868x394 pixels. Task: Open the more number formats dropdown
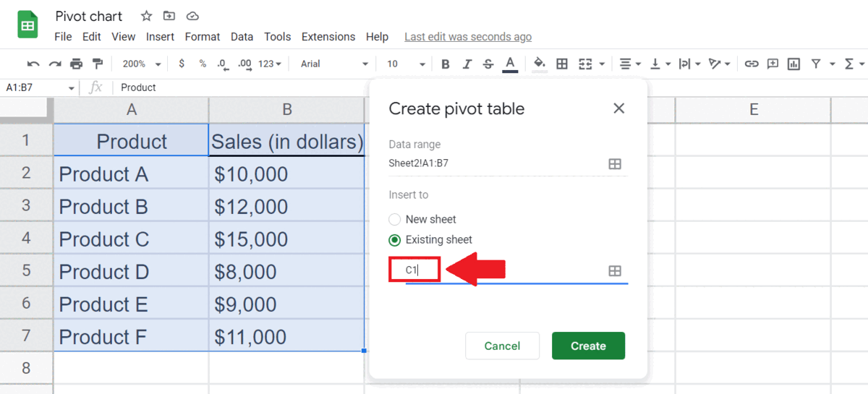pyautogui.click(x=269, y=64)
